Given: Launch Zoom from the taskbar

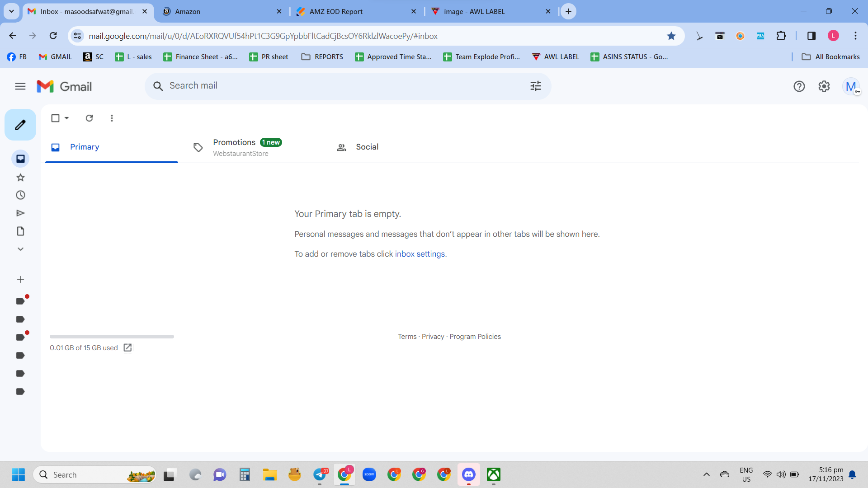Looking at the screenshot, I should point(369,475).
